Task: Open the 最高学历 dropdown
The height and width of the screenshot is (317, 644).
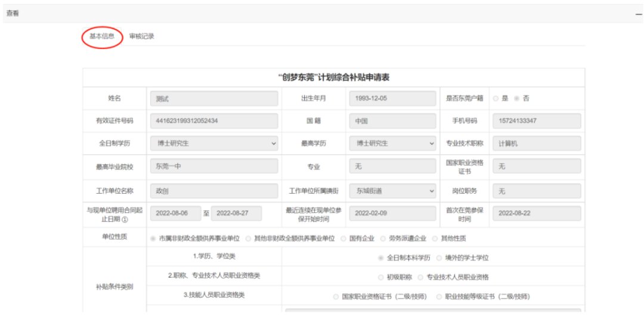Action: click(392, 144)
